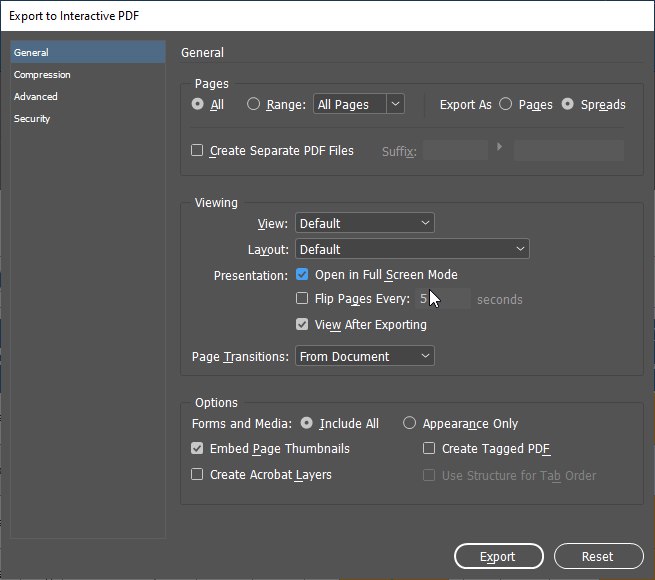Set Export As to Spreads
This screenshot has width=655, height=580.
point(567,104)
